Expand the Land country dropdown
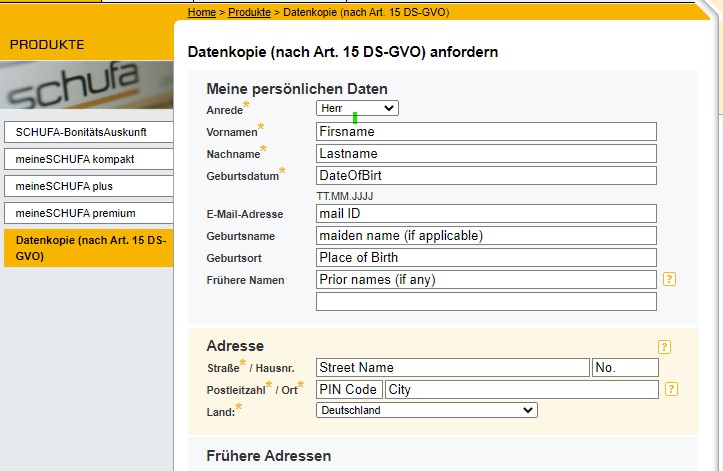The image size is (723, 471). [x=427, y=410]
